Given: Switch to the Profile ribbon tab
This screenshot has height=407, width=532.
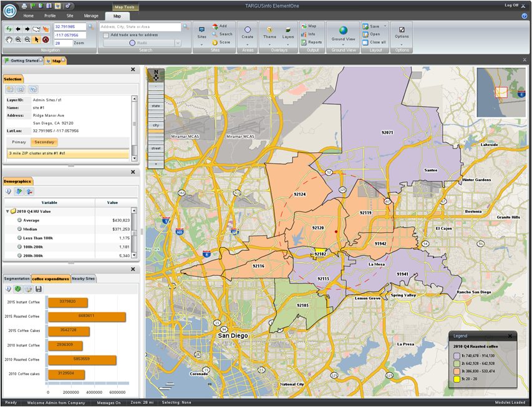Looking at the screenshot, I should (x=50, y=16).
